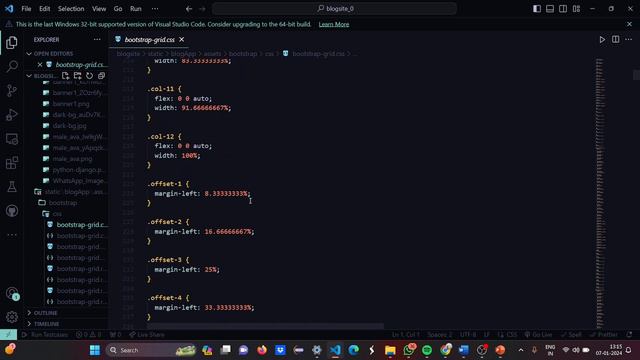Open the Source Control view

pyautogui.click(x=12, y=91)
